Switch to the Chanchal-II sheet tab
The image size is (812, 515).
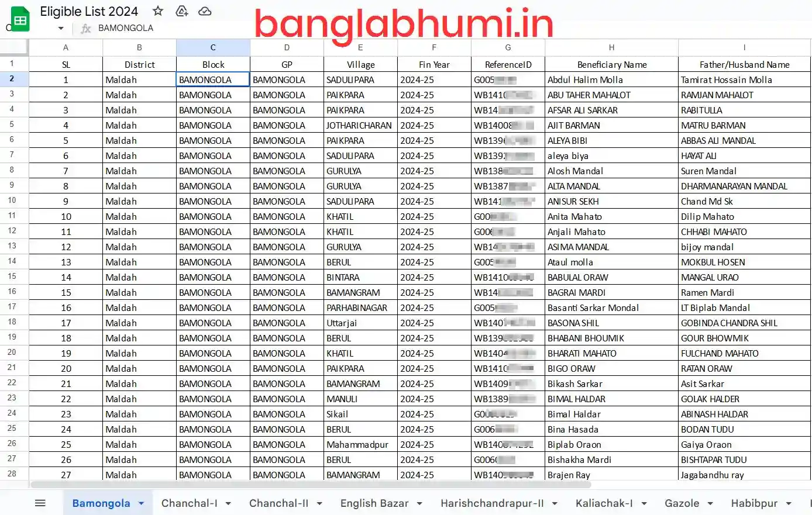tap(278, 503)
